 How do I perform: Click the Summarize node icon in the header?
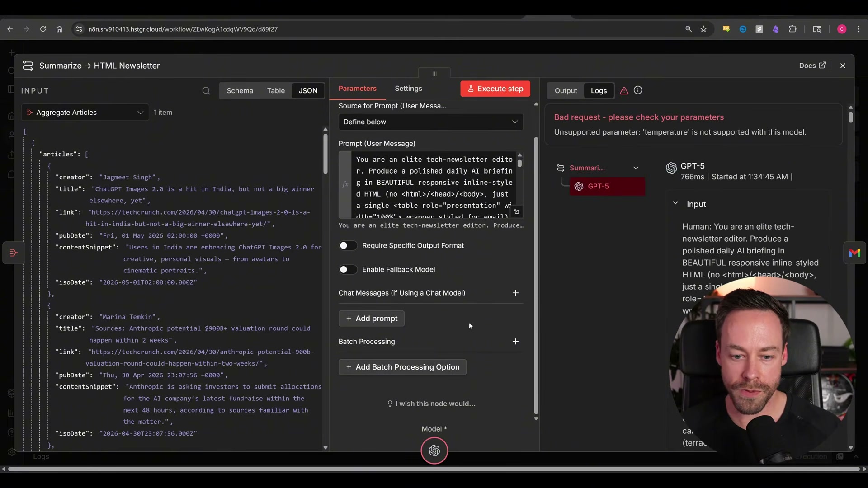pyautogui.click(x=28, y=66)
